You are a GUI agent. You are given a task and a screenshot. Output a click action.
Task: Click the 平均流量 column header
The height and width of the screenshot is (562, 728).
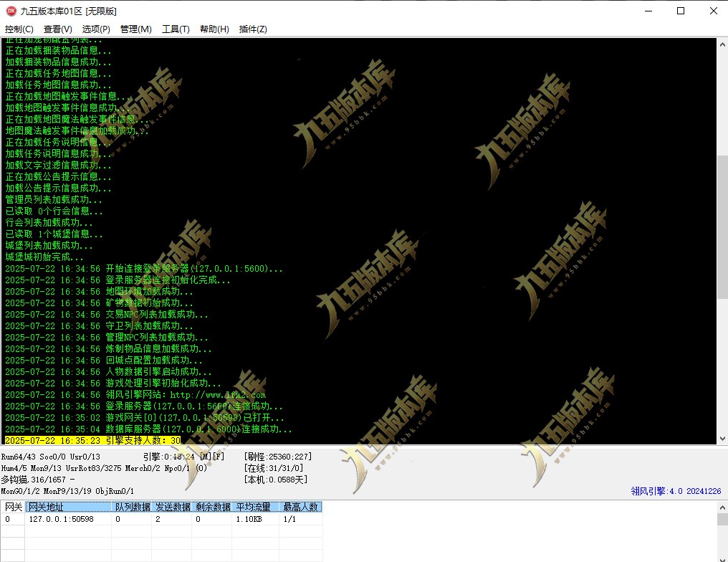256,507
